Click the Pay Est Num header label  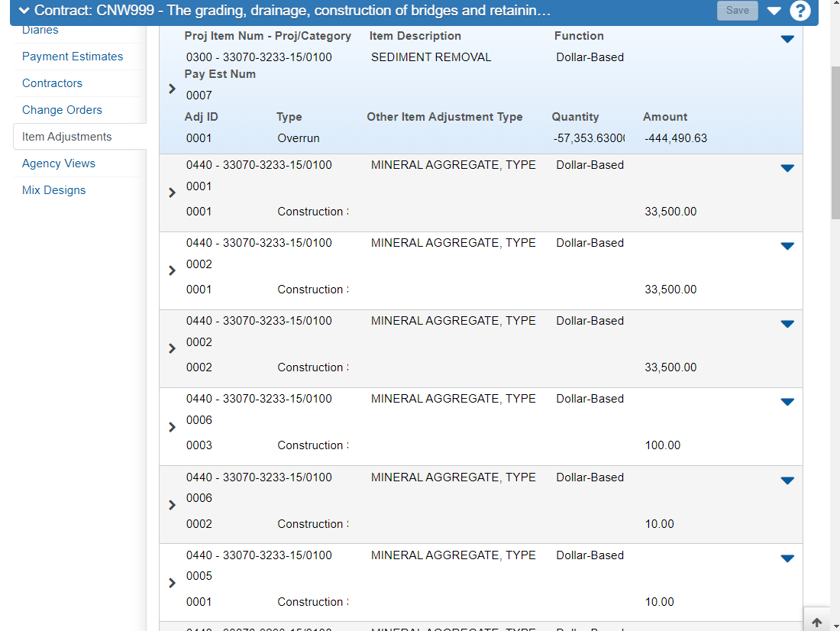pyautogui.click(x=220, y=74)
